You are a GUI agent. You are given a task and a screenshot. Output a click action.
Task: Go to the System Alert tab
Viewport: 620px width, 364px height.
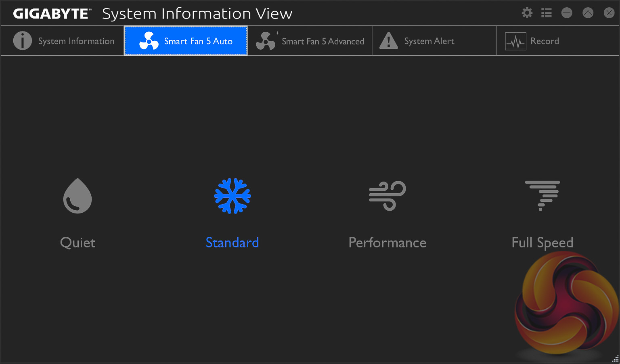(429, 41)
